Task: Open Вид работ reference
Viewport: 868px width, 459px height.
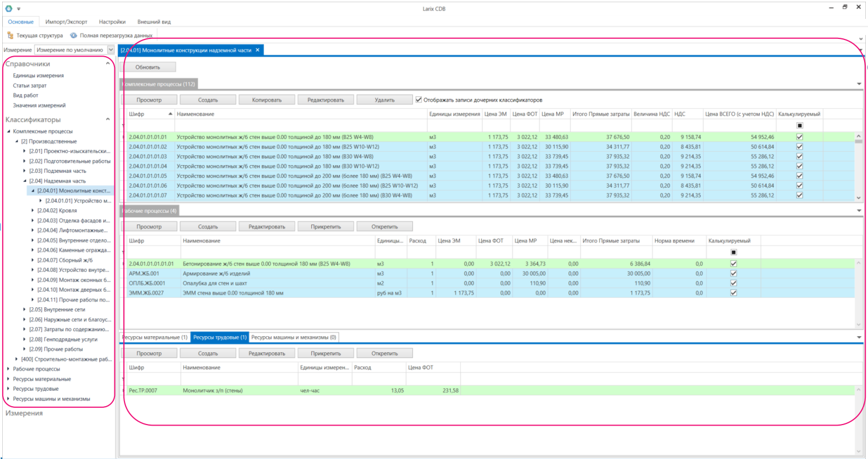Action: (26, 96)
